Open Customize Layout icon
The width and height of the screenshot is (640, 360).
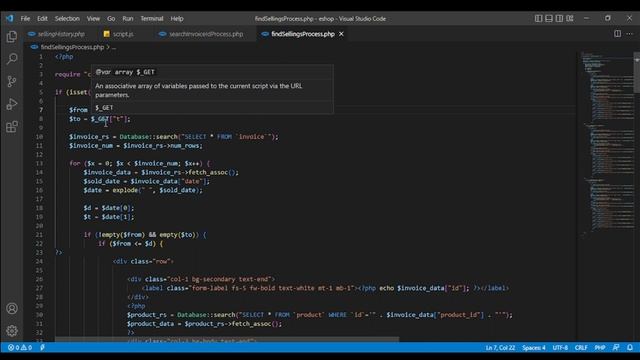570,18
